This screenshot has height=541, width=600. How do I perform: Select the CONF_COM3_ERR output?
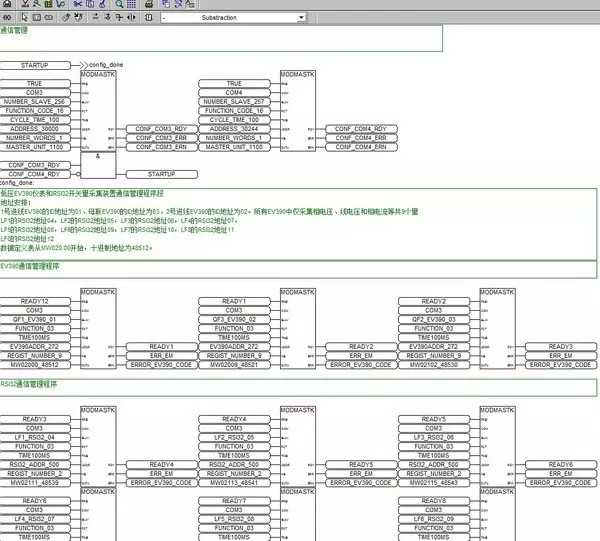tap(162, 138)
